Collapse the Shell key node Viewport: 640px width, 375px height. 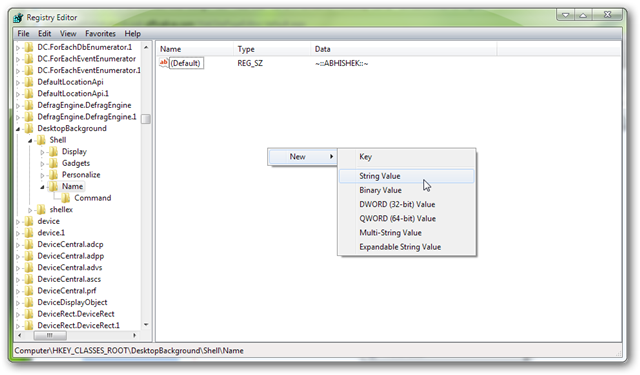[x=30, y=140]
